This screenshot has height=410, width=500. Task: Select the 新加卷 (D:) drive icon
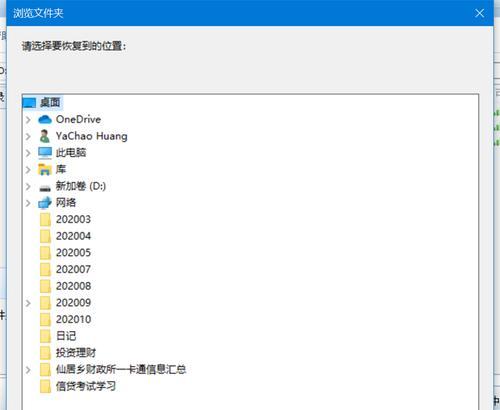click(x=45, y=188)
